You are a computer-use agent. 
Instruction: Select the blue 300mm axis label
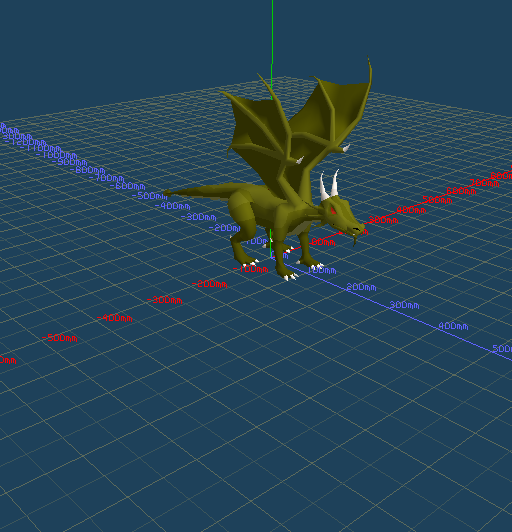pos(404,305)
